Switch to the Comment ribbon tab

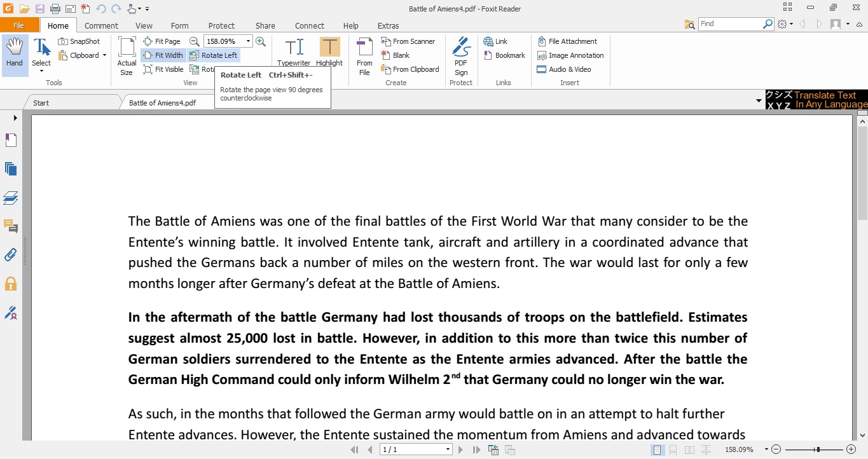pyautogui.click(x=101, y=25)
